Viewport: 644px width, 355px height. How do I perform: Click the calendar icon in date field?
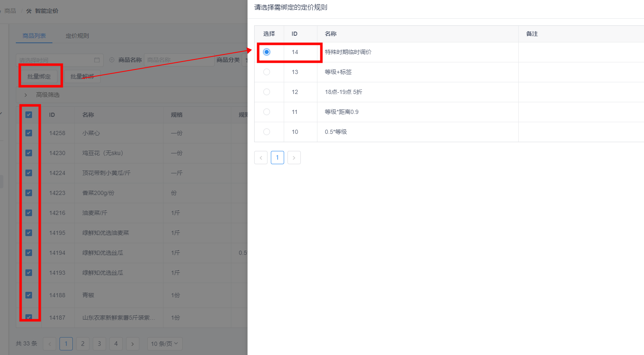coord(97,60)
